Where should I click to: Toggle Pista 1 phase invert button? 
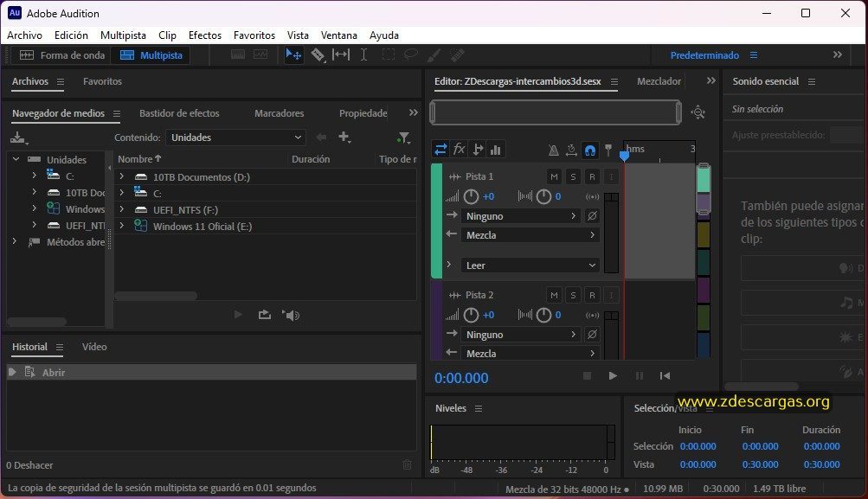click(x=592, y=215)
